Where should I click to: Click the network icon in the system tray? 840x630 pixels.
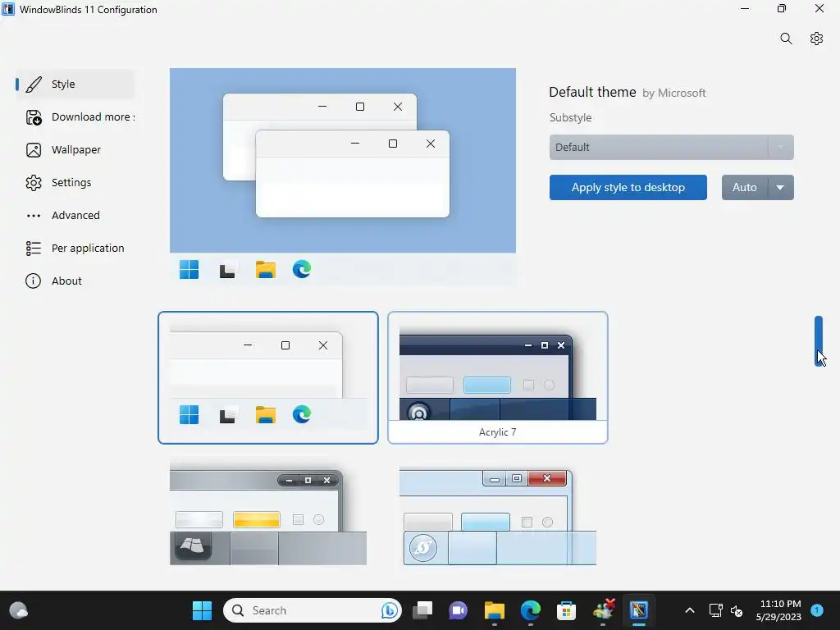(715, 610)
